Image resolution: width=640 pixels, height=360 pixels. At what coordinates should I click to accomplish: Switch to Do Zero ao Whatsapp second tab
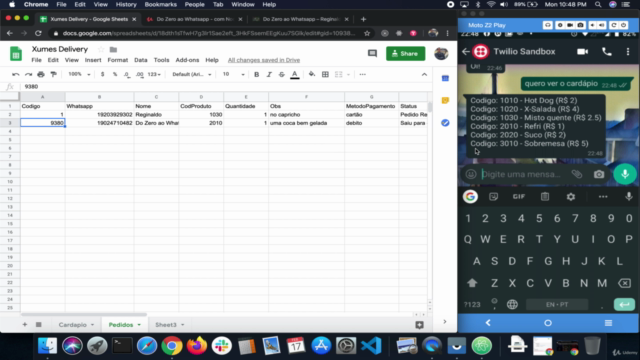click(195, 19)
